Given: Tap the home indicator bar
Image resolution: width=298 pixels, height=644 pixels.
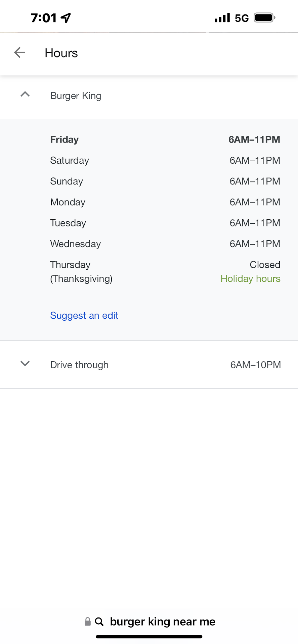Looking at the screenshot, I should [x=149, y=636].
